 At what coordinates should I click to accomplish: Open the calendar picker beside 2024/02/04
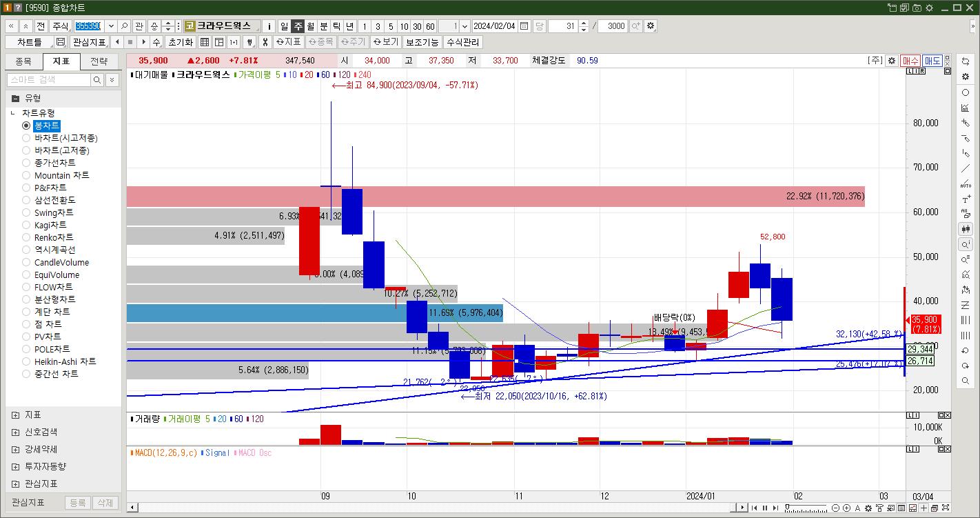[x=524, y=26]
